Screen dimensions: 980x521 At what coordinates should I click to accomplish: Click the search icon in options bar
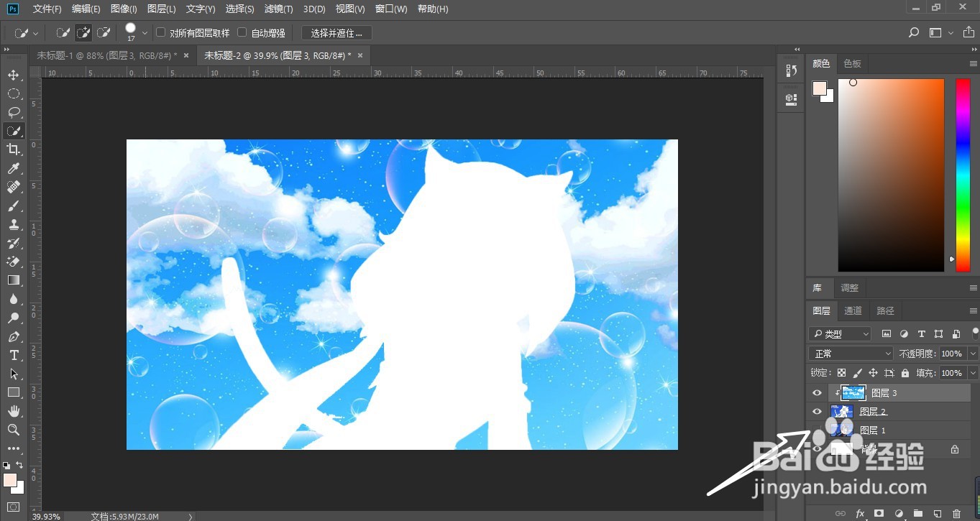pyautogui.click(x=914, y=32)
